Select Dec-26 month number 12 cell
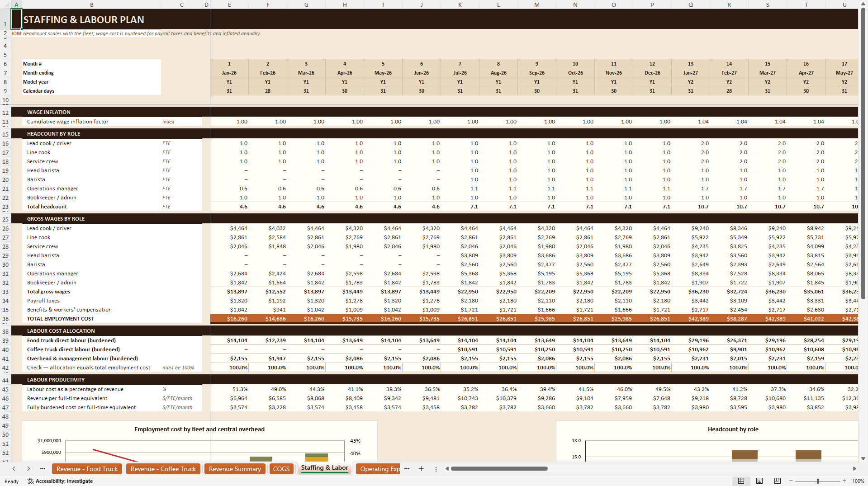 pos(652,64)
